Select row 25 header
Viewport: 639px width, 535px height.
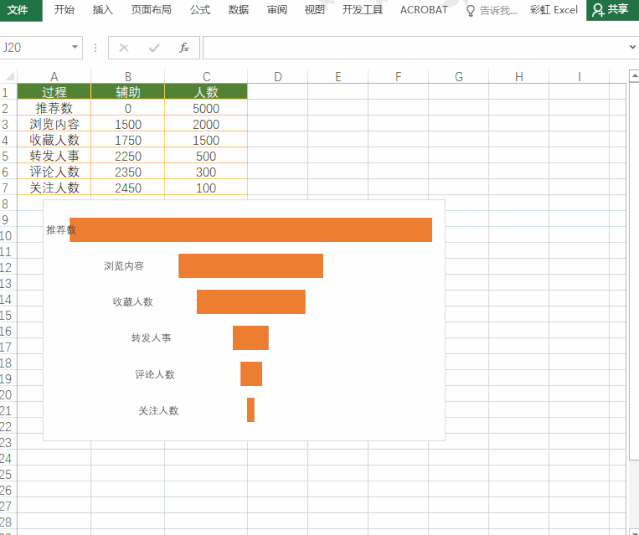[8, 475]
